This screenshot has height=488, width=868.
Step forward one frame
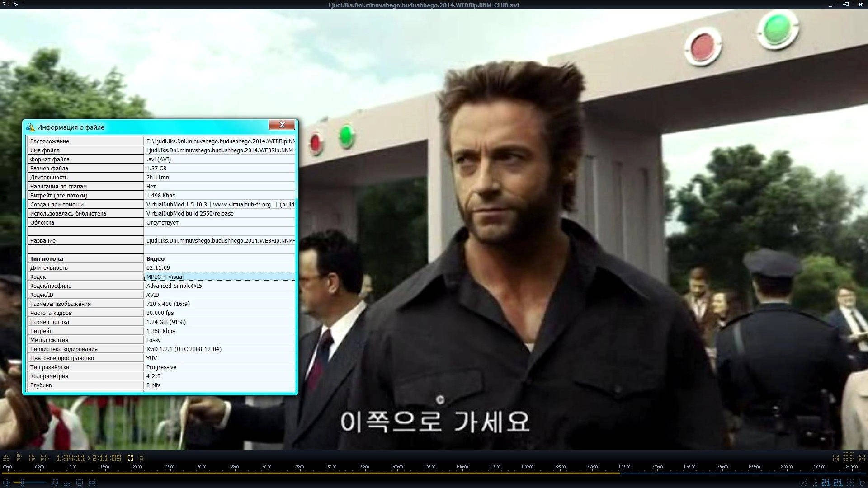coord(32,458)
